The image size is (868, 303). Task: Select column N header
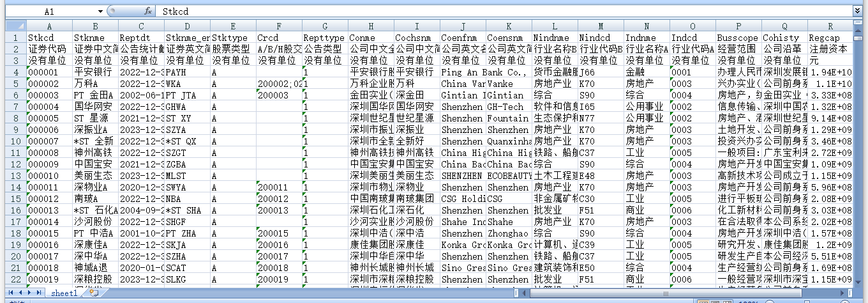646,26
